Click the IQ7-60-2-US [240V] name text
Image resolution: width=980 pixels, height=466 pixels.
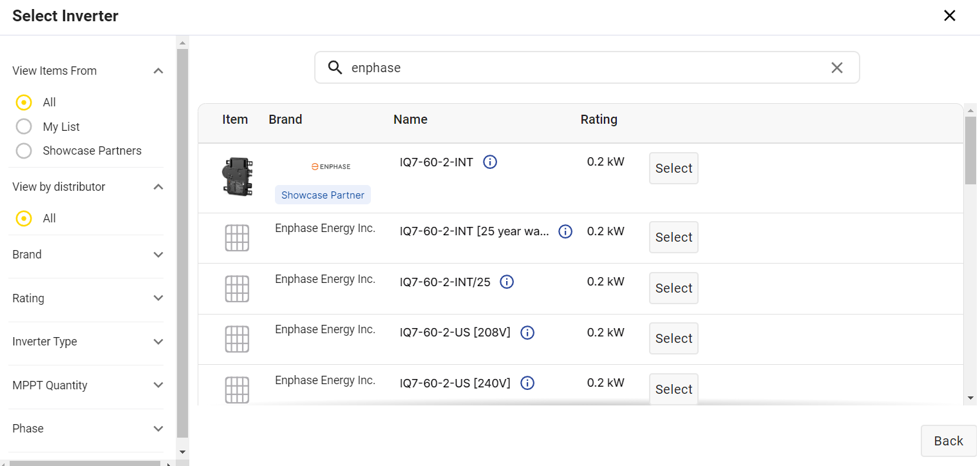pos(455,383)
